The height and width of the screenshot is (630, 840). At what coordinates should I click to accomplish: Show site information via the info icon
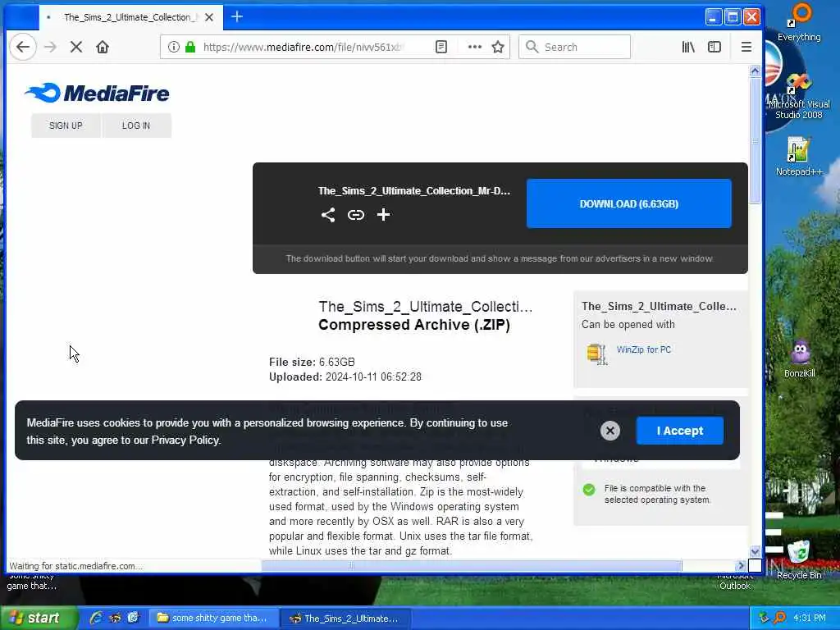click(x=174, y=47)
